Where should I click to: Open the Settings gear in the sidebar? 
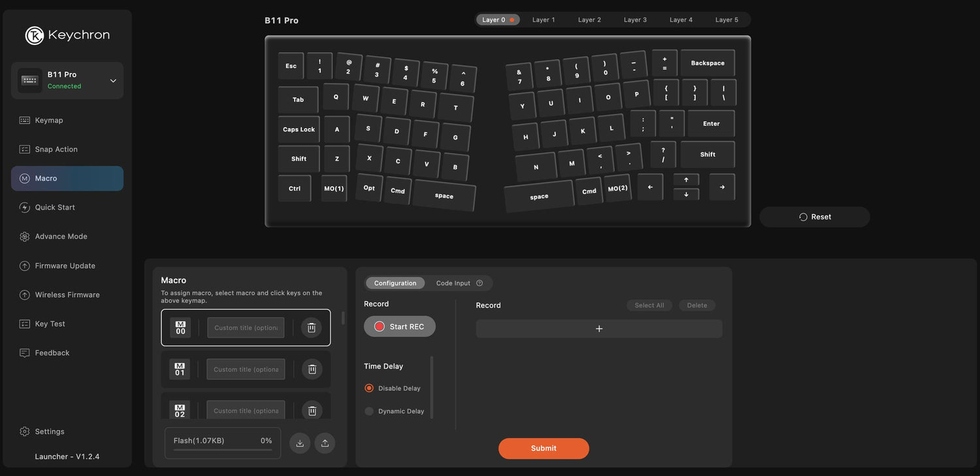point(25,432)
